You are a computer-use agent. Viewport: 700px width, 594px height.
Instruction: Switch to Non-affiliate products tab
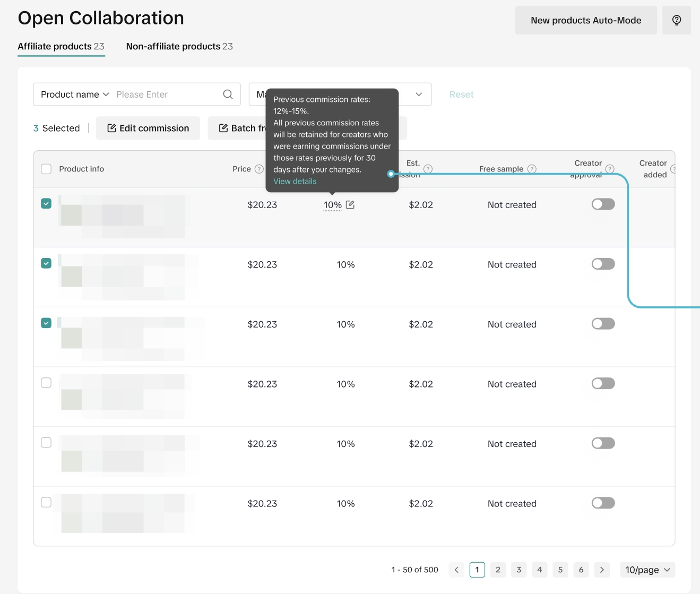tap(179, 47)
